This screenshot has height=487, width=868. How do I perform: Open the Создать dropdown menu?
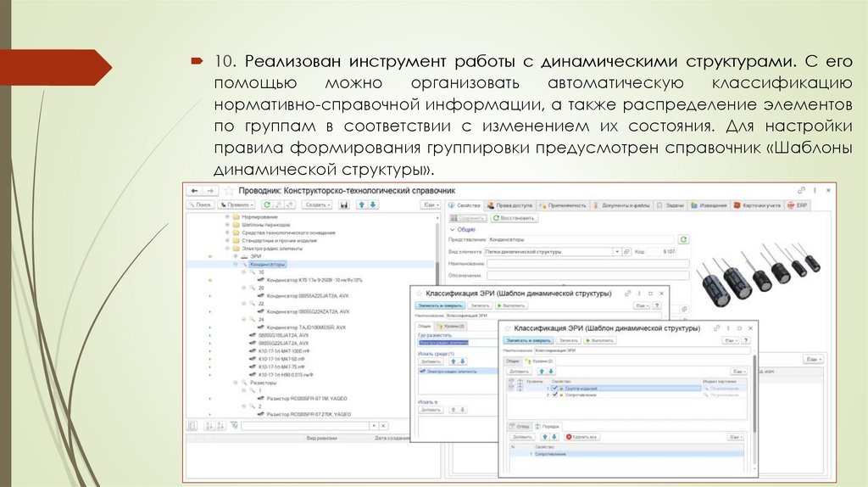tap(317, 204)
